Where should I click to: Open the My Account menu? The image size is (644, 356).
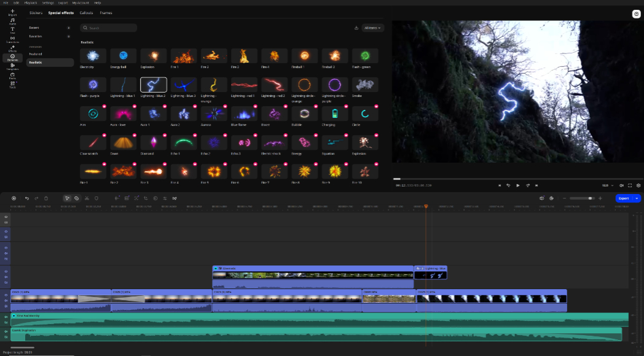pyautogui.click(x=81, y=2)
